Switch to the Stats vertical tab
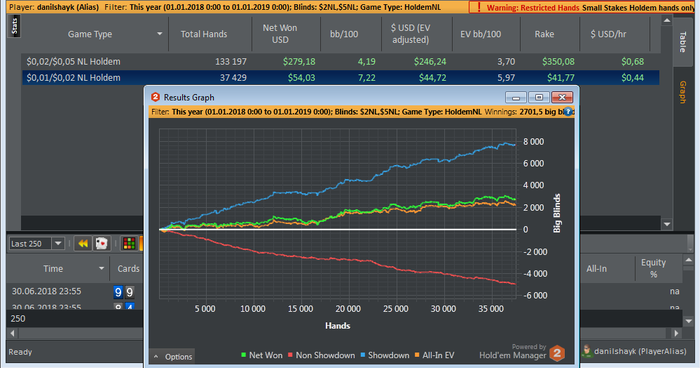Viewport: 700px width, 368px height. click(x=14, y=26)
